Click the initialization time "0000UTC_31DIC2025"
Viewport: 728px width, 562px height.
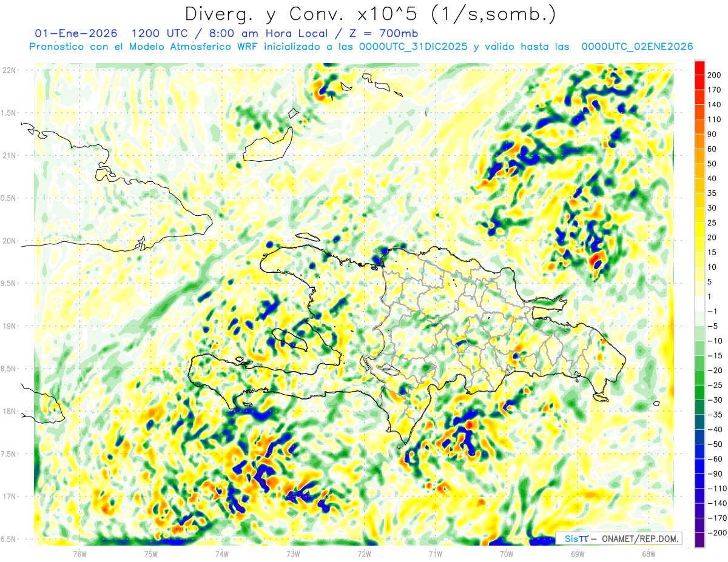(x=413, y=47)
